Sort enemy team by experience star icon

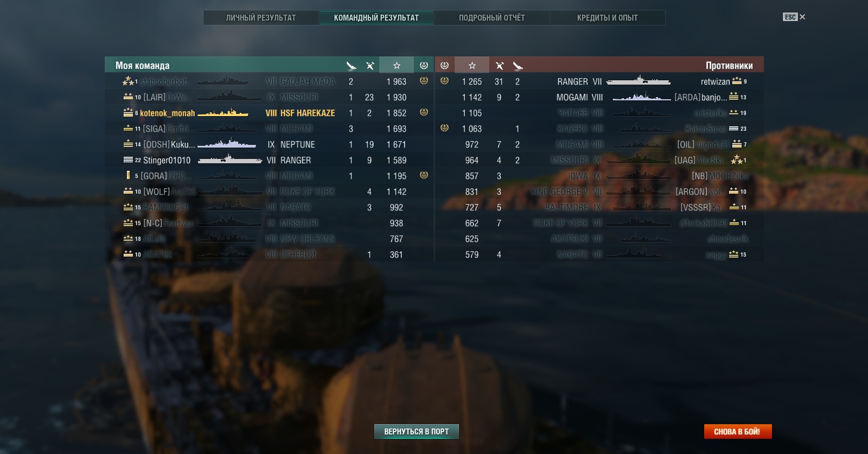pyautogui.click(x=472, y=65)
